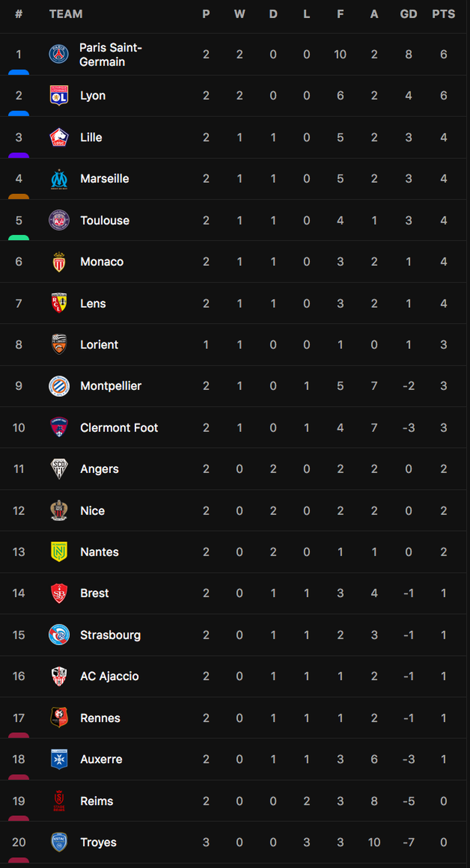The width and height of the screenshot is (470, 868).
Task: Open the AC Ajaccio team name
Action: pyautogui.click(x=109, y=676)
